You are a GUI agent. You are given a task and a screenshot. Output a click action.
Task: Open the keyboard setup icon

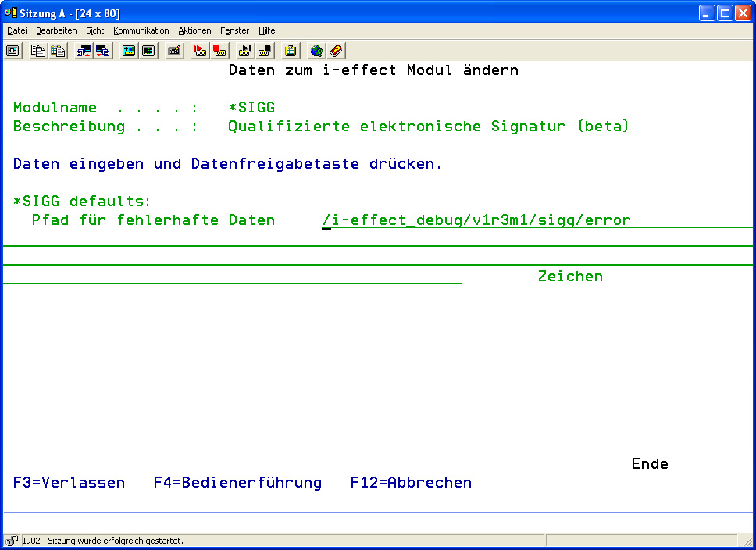coord(175,51)
